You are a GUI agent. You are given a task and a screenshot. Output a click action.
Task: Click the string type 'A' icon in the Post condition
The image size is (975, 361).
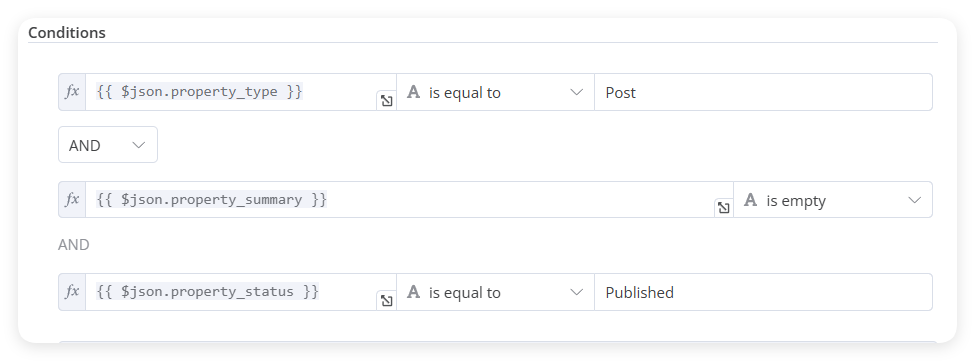[414, 92]
